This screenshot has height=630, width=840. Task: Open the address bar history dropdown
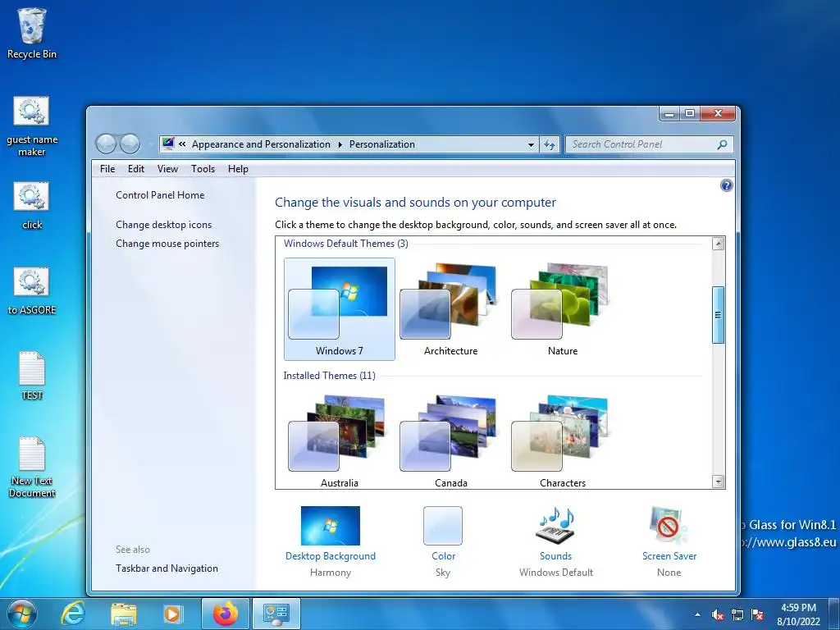coord(531,144)
